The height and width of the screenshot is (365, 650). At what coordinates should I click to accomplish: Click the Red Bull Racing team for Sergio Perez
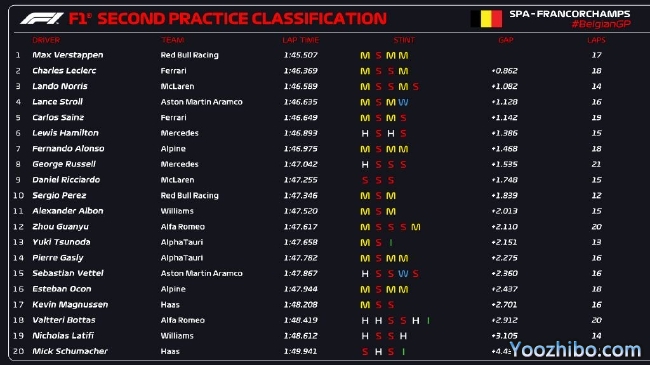[189, 195]
